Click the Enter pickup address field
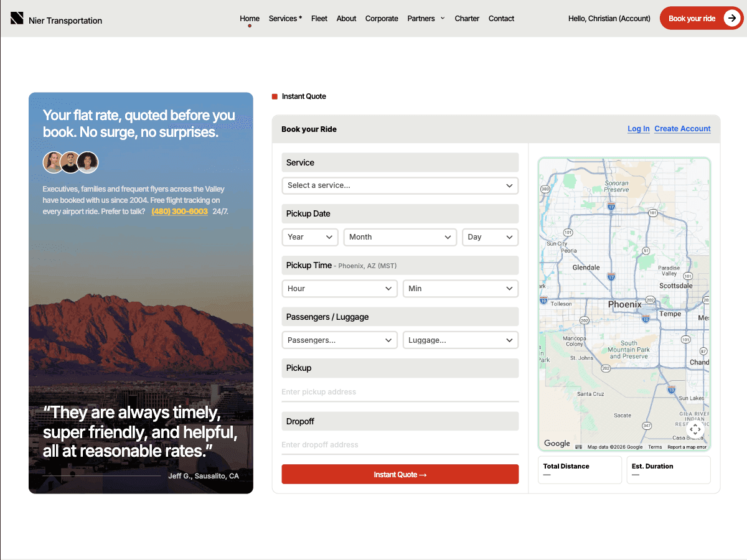 [x=400, y=392]
